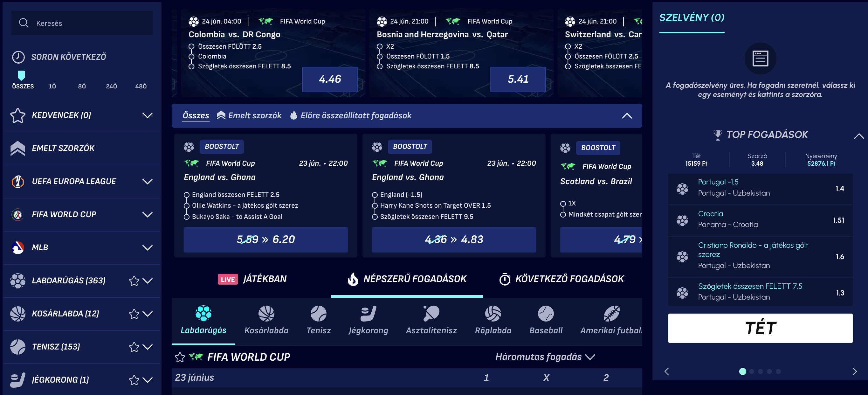Select the Amerikai futball sport filter icon
Viewport: 868px width, 395px height.
(611, 314)
